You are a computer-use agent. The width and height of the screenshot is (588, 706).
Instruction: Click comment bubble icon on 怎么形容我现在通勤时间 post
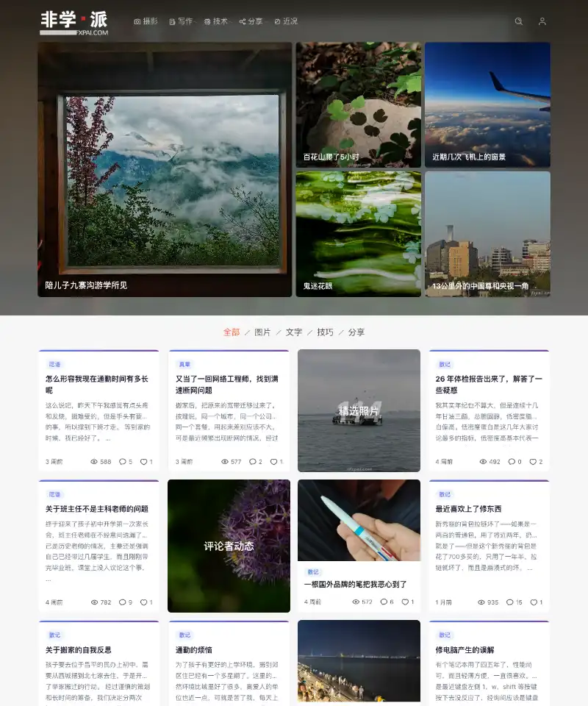pyautogui.click(x=122, y=462)
